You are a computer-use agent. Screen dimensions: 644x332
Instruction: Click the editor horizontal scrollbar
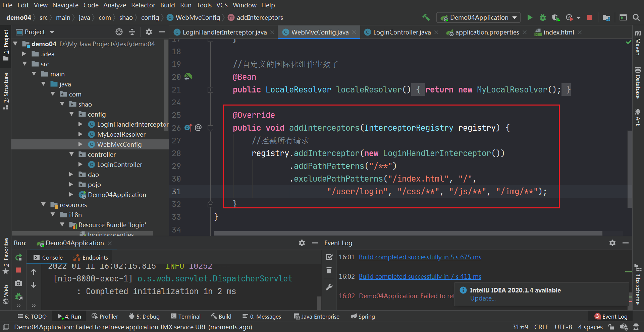[408, 233]
